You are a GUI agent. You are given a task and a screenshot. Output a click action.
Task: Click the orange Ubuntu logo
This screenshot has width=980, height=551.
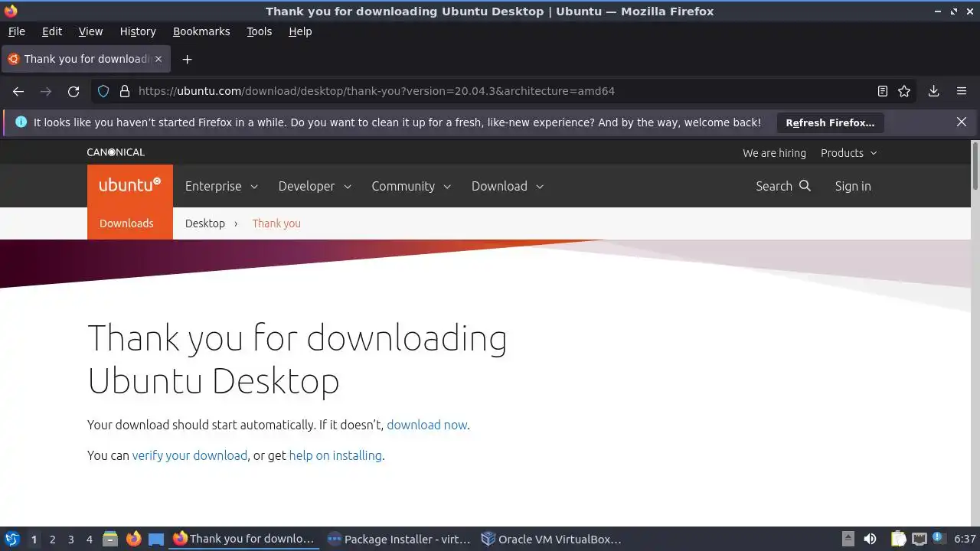(x=130, y=186)
